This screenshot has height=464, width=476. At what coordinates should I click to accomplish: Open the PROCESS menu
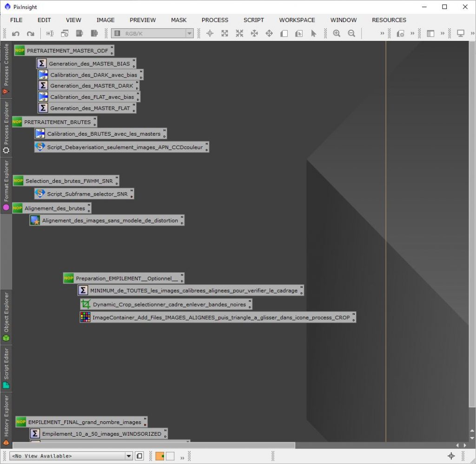[215, 20]
